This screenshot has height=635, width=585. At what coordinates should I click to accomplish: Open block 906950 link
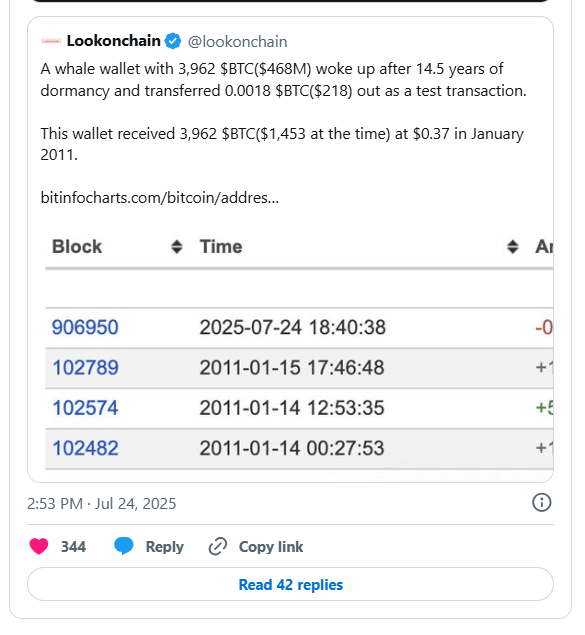[x=85, y=327]
